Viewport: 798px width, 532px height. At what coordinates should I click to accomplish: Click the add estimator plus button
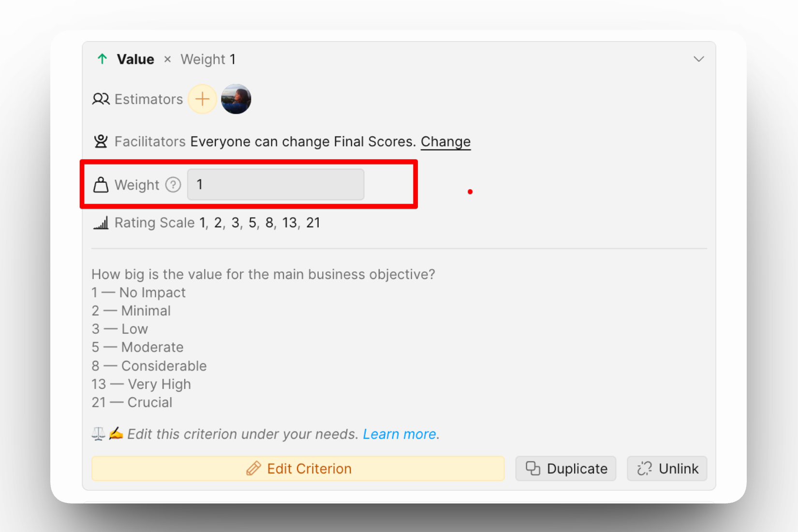(202, 99)
